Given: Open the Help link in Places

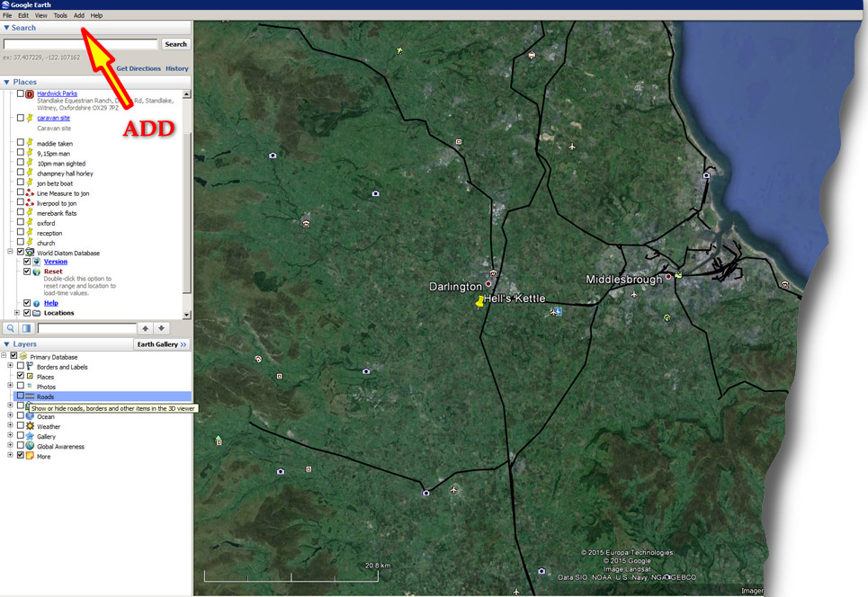Looking at the screenshot, I should click(51, 303).
